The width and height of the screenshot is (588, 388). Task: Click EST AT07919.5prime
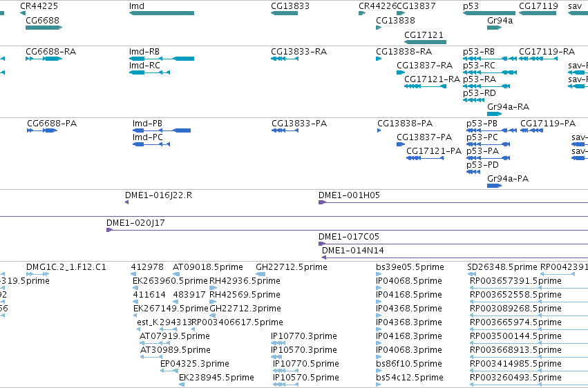(155, 343)
